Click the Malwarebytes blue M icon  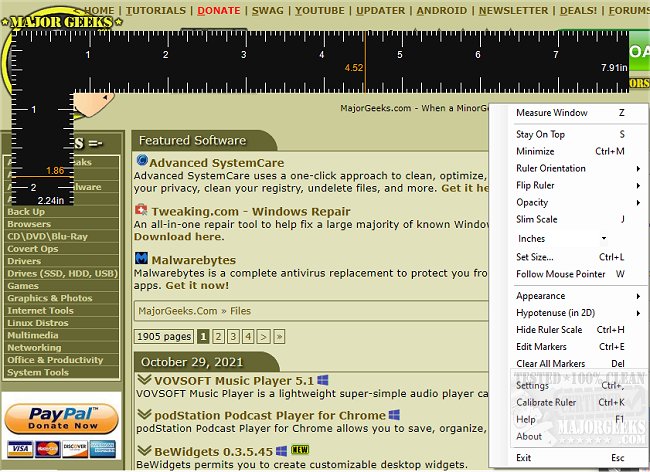click(141, 258)
